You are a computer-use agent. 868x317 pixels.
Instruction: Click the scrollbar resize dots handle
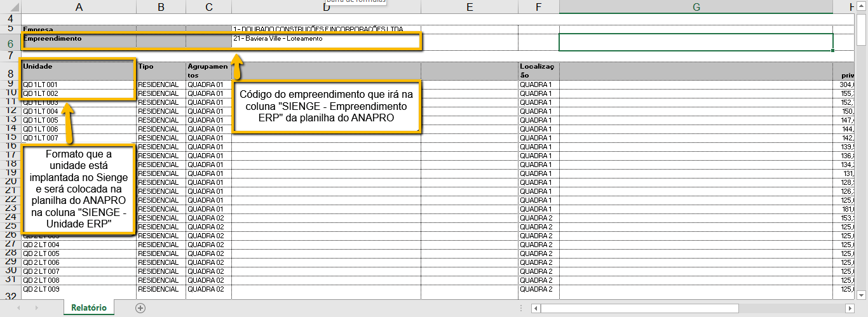click(521, 308)
